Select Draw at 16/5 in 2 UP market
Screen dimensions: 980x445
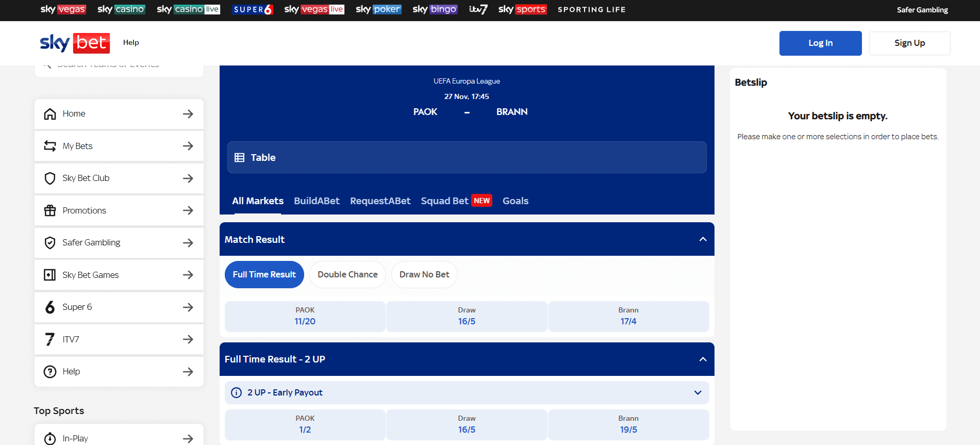[467, 425]
